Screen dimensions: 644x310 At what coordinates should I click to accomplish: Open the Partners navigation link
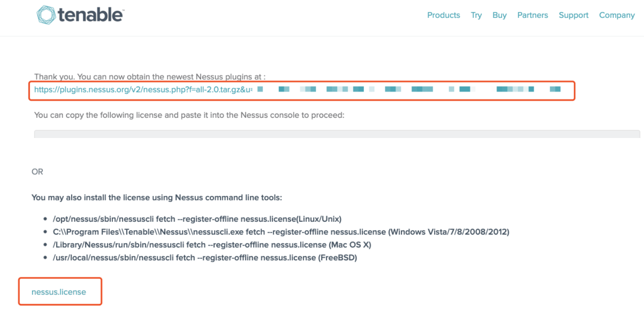[532, 15]
